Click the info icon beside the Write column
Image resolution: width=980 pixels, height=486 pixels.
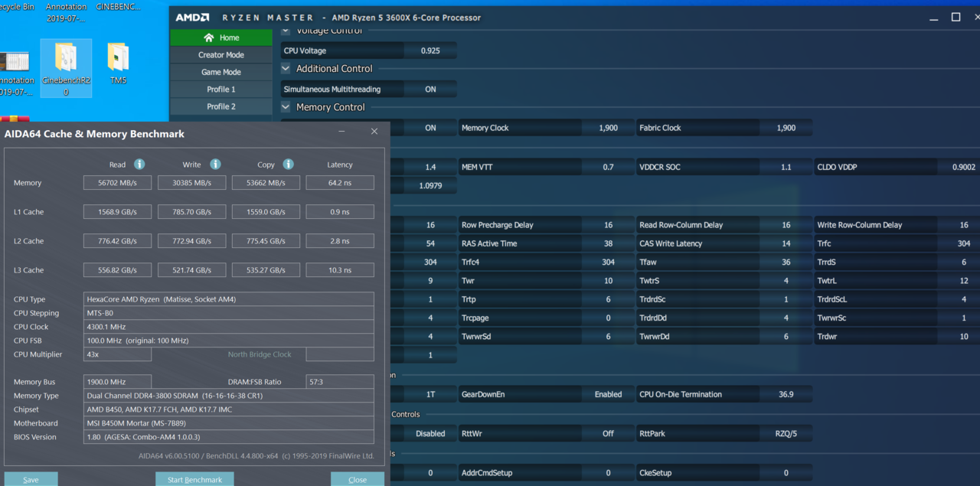215,164
